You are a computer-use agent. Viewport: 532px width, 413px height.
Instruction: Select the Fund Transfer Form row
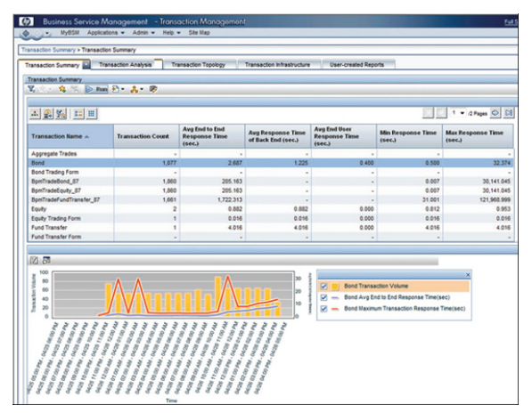point(271,237)
